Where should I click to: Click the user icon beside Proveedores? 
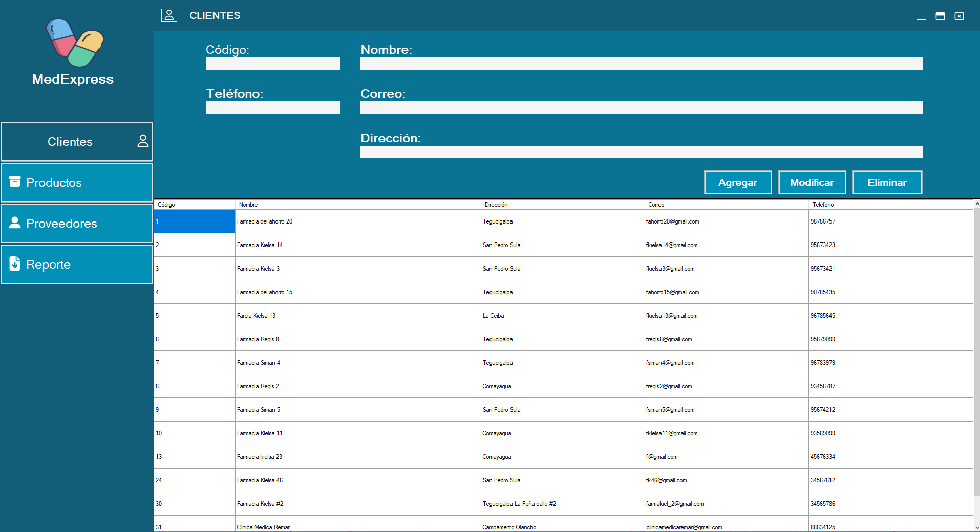point(15,223)
